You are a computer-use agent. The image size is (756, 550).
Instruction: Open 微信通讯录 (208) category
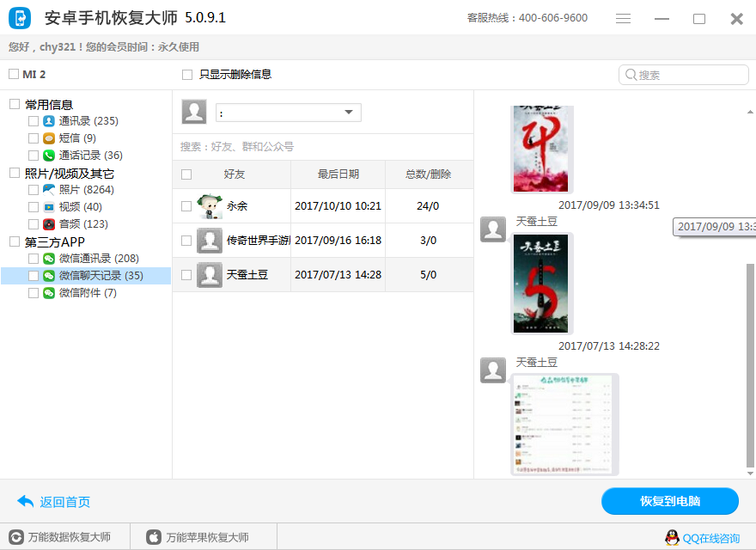tap(99, 259)
